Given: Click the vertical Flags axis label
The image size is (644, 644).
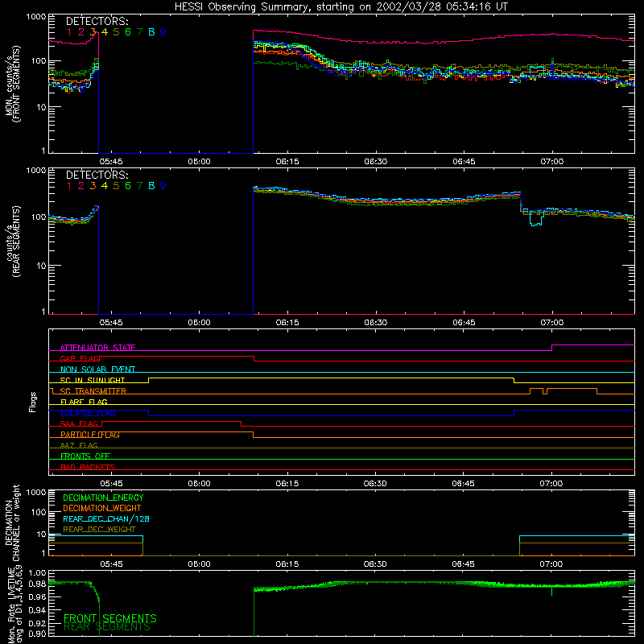Looking at the screenshot, I should tap(33, 402).
